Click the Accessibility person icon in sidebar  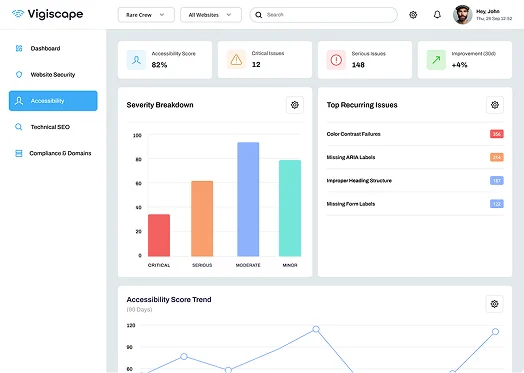19,101
